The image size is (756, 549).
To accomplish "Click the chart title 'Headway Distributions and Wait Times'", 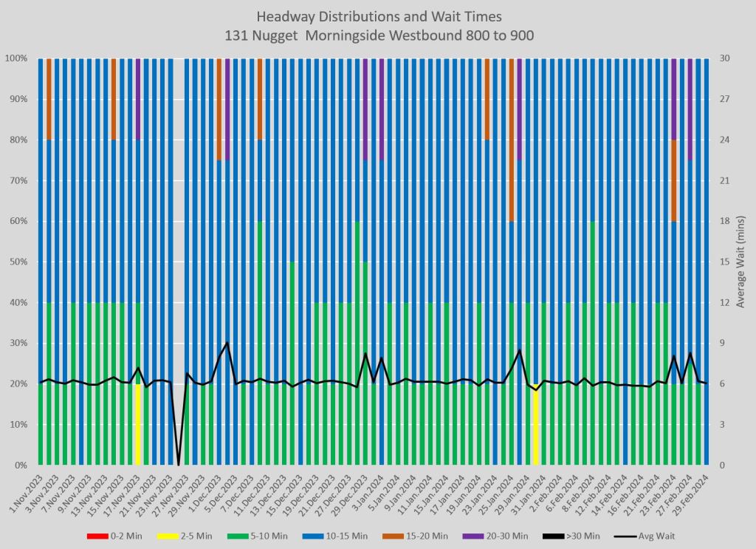I will (x=377, y=16).
